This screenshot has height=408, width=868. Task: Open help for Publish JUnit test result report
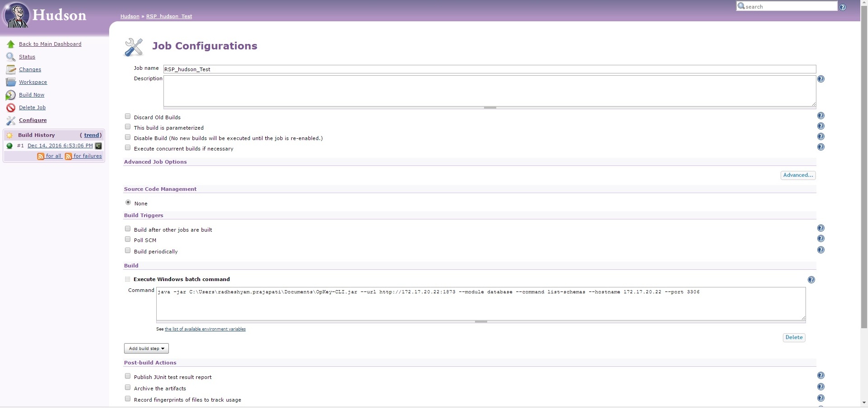tap(821, 375)
